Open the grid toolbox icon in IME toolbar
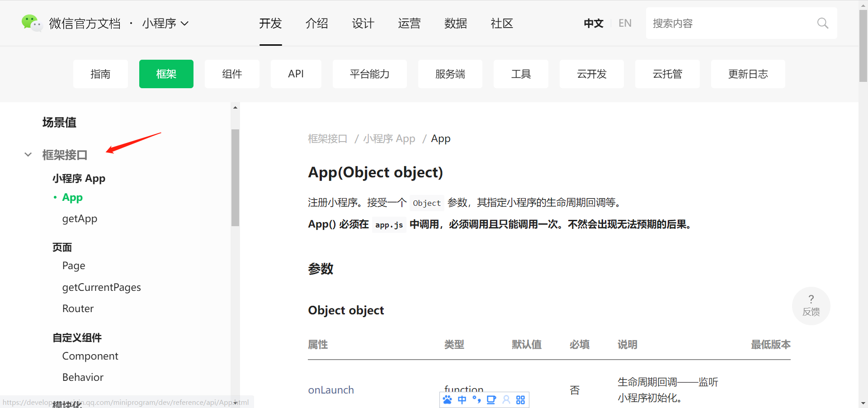This screenshot has height=408, width=868. pyautogui.click(x=520, y=400)
